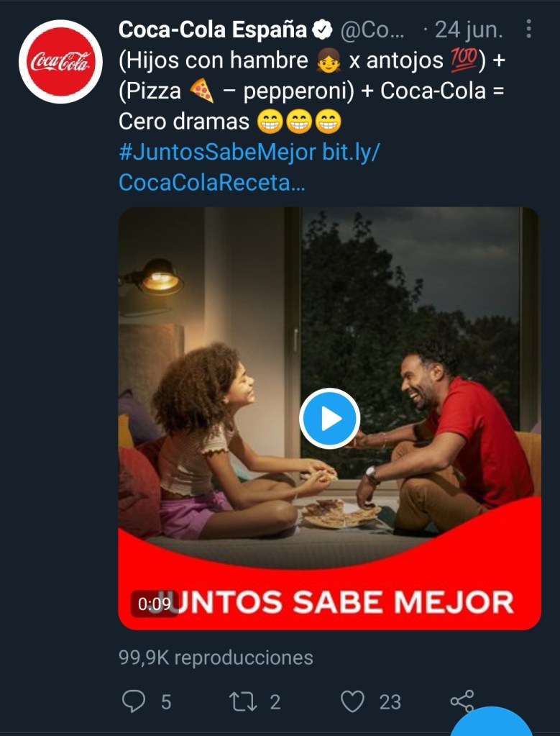
Task: Click the retweet count 2
Action: click(275, 702)
